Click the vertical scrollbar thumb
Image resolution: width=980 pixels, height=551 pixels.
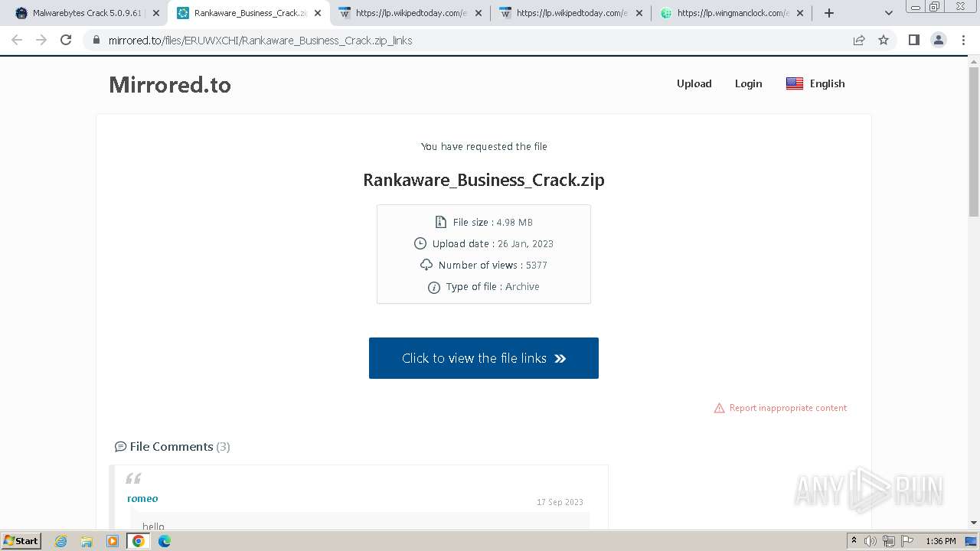(x=974, y=142)
